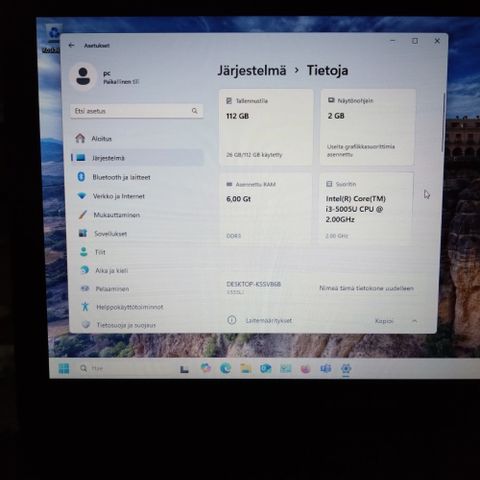Click the Wi-Fi icon beside Verkko ja Internet
480x480 pixels.
click(82, 196)
